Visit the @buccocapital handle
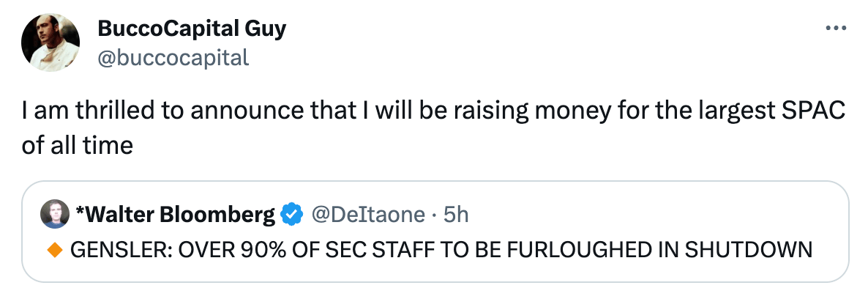The width and height of the screenshot is (868, 299). click(173, 57)
